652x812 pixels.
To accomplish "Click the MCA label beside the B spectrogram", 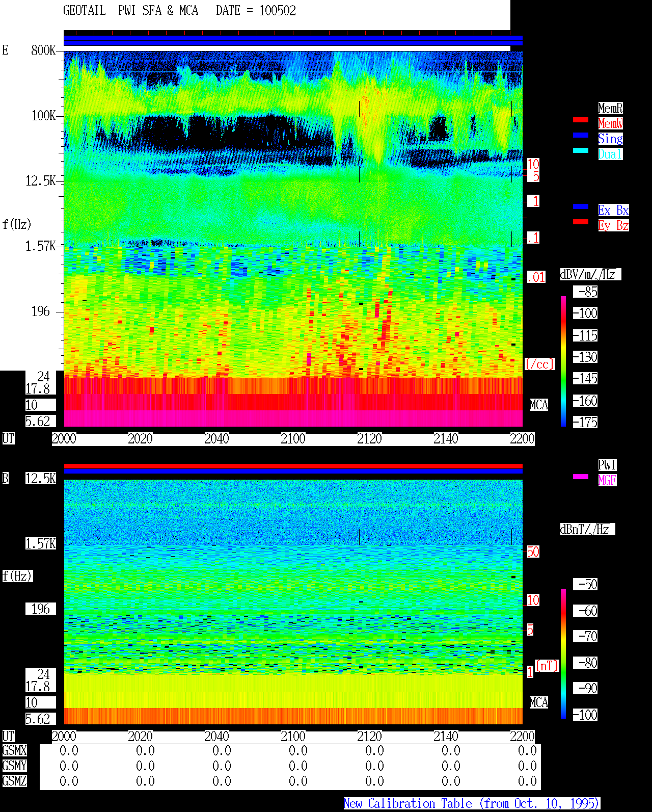I will (x=538, y=702).
